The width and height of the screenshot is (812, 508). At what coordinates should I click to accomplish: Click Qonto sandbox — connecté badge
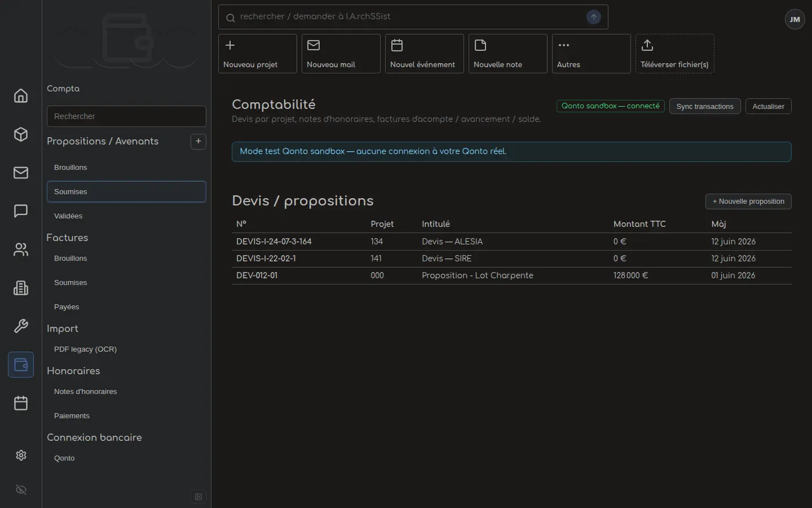pos(611,106)
